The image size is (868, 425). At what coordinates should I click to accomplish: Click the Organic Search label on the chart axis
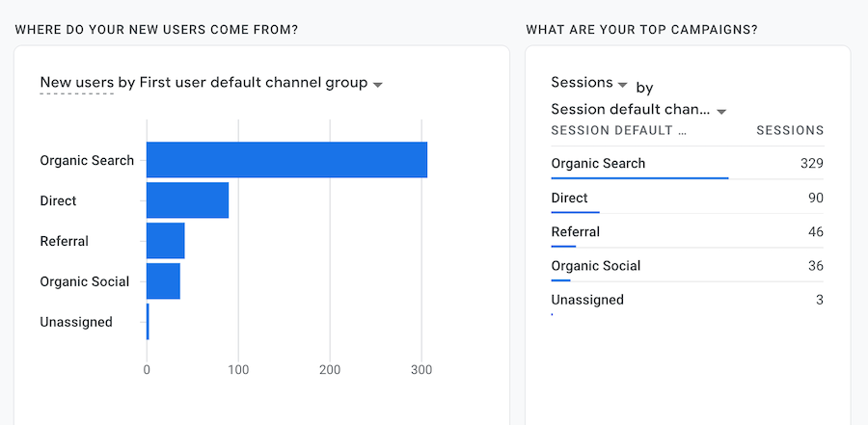coord(87,160)
